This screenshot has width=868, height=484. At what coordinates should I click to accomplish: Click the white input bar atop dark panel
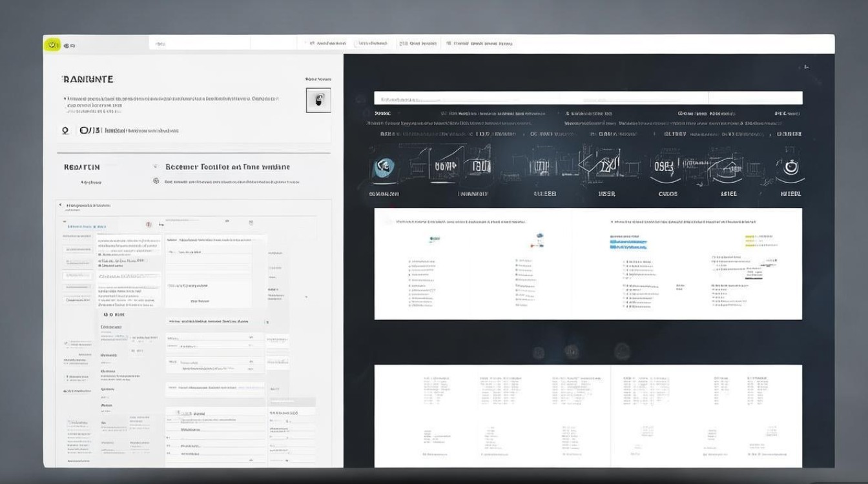click(x=588, y=98)
